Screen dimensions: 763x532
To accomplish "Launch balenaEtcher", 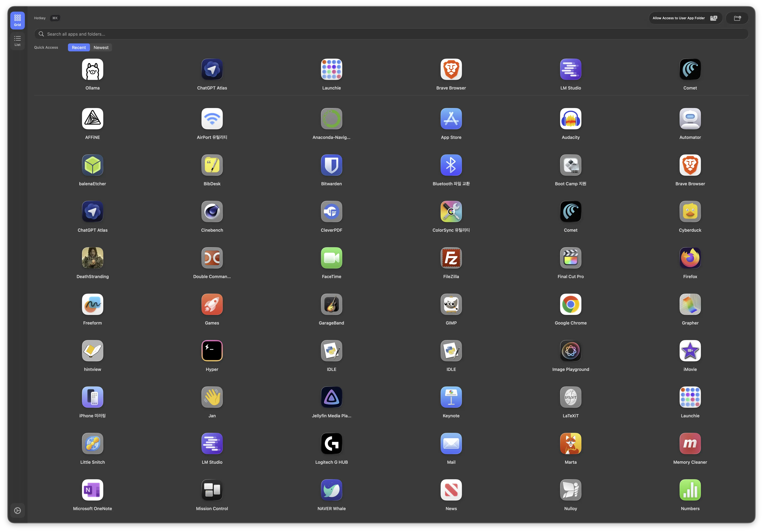I will pyautogui.click(x=92, y=165).
